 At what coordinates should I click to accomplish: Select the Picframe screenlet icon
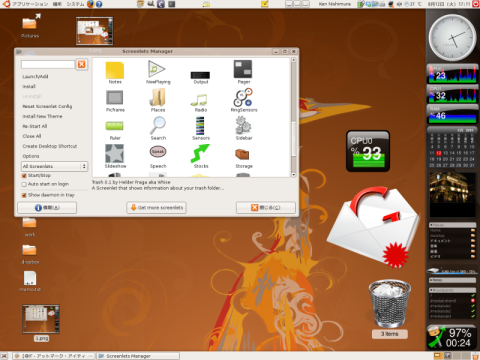[x=115, y=98]
